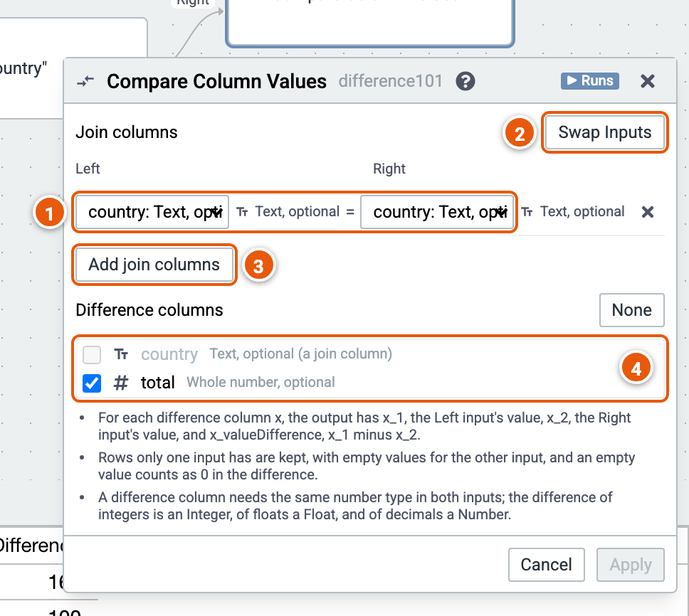689x616 pixels.
Task: Click the 'total' column name
Action: pyautogui.click(x=158, y=383)
